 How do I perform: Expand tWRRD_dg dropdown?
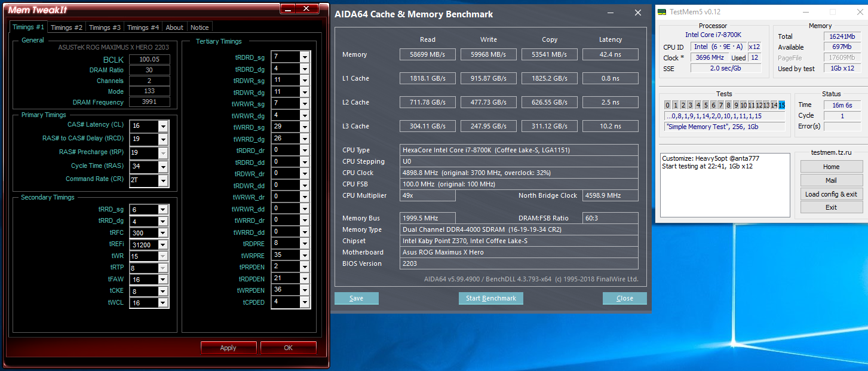point(305,139)
